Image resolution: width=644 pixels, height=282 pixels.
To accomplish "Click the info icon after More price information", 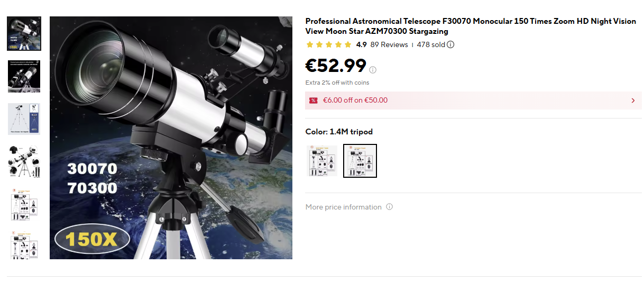I will click(390, 207).
